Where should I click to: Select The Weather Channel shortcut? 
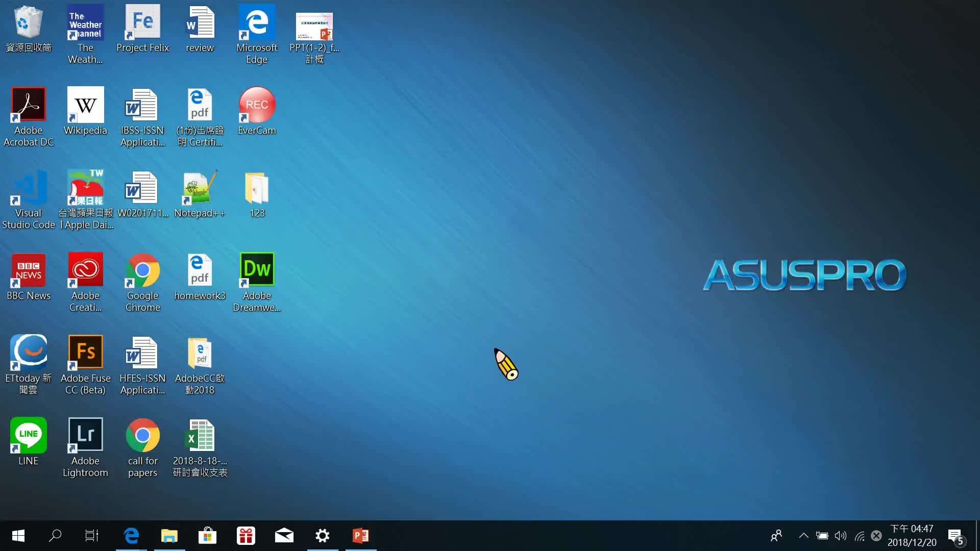point(85,34)
